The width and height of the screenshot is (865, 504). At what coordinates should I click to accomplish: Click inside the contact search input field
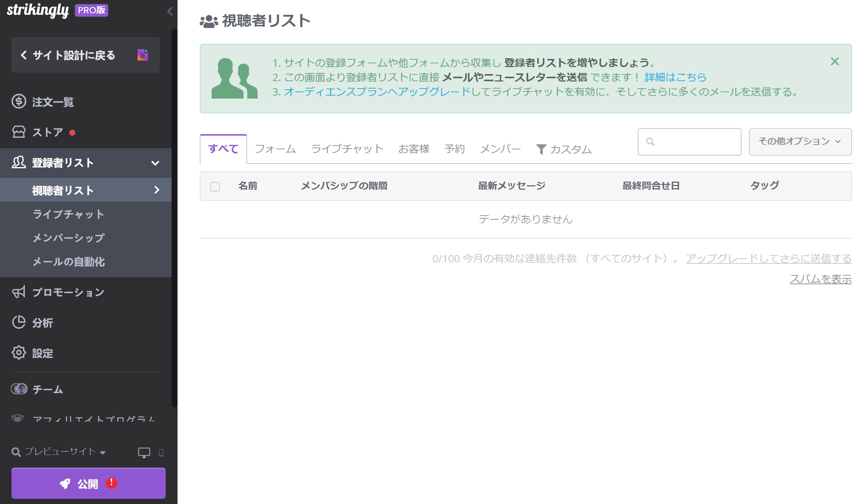[x=693, y=142]
